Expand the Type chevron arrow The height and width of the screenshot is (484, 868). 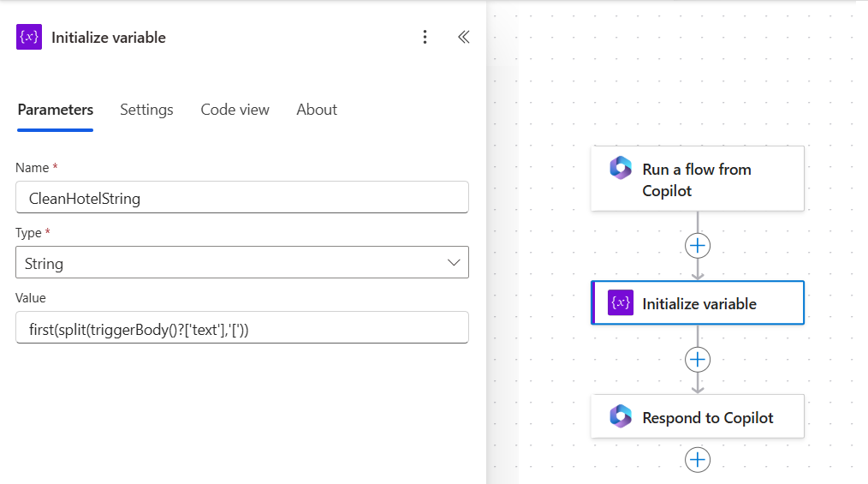(x=455, y=263)
